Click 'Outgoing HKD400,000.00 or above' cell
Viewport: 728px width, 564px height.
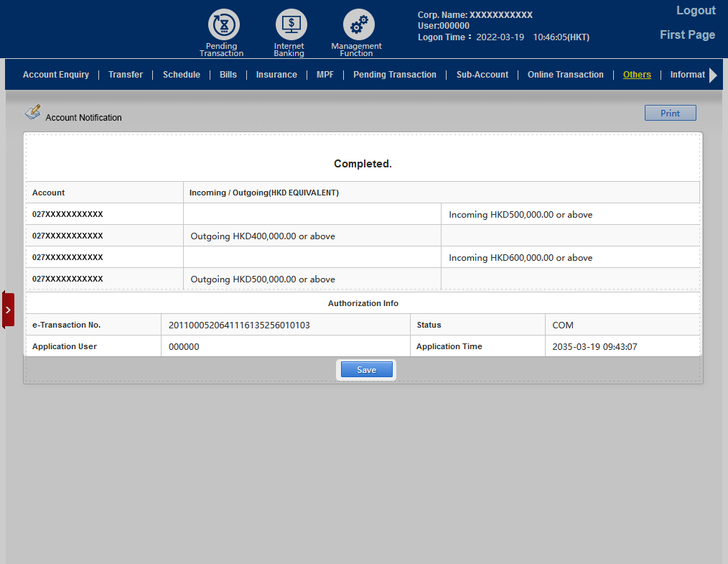click(x=312, y=236)
